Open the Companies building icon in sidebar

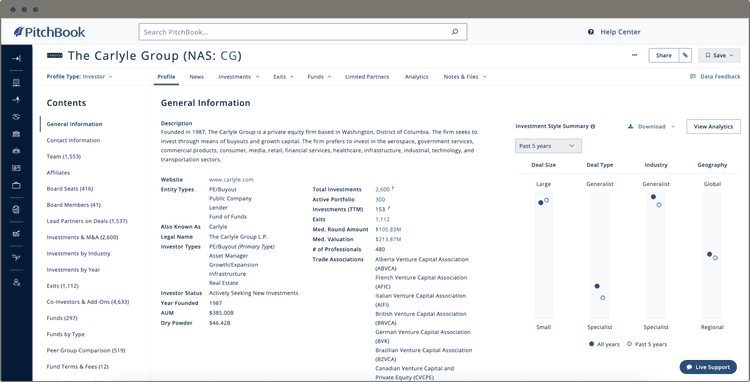pyautogui.click(x=16, y=82)
